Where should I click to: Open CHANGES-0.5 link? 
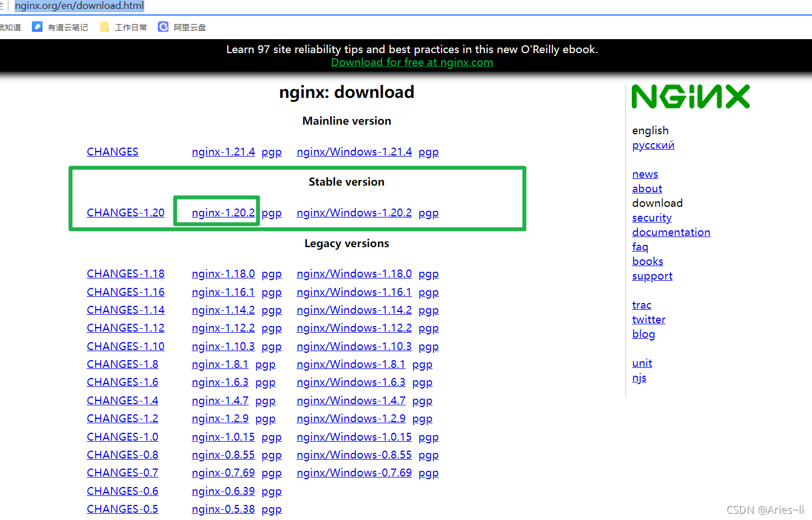coord(123,509)
